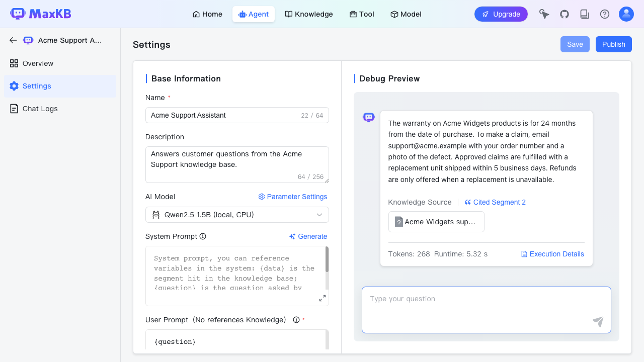Open the GitHub icon link
Image resolution: width=644 pixels, height=362 pixels.
coord(565,14)
